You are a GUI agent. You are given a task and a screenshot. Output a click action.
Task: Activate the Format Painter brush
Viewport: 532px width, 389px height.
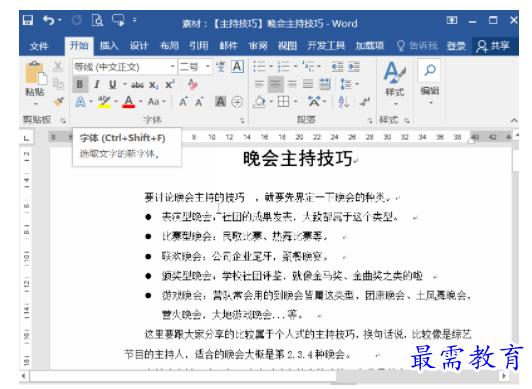point(59,101)
